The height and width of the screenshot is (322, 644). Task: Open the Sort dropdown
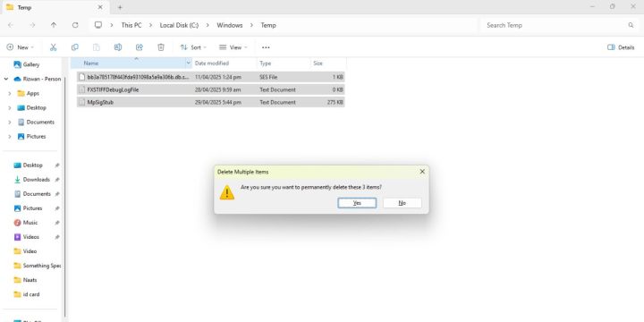tap(193, 47)
